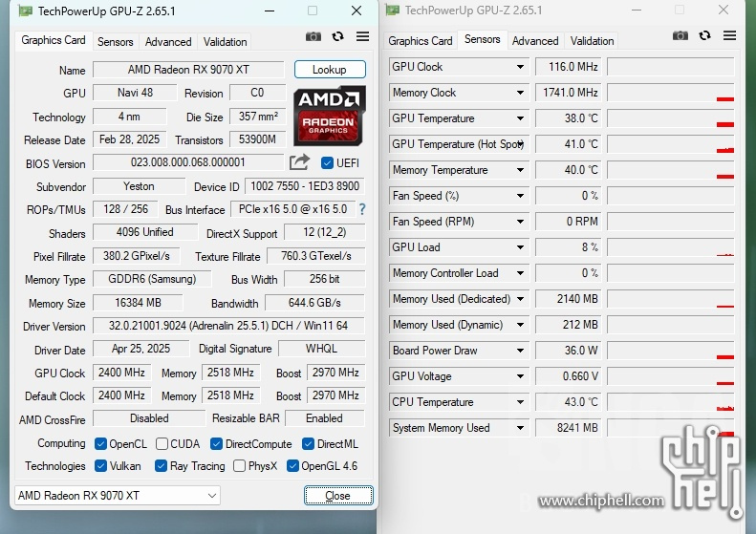Toggle the OpenGL 4.6 checkbox
The image size is (756, 534).
(x=292, y=466)
